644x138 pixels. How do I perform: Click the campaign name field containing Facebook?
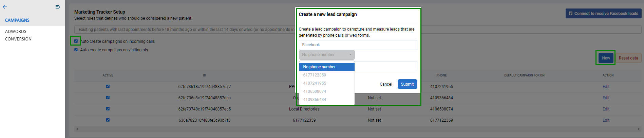point(358,45)
